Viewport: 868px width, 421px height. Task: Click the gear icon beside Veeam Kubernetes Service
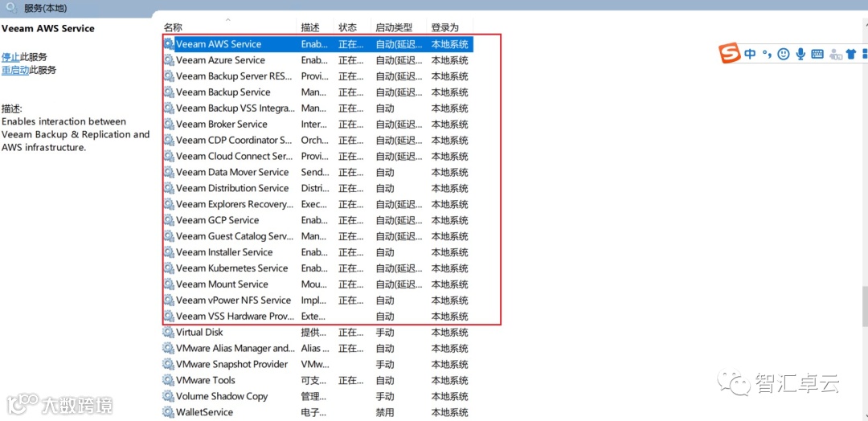click(168, 268)
